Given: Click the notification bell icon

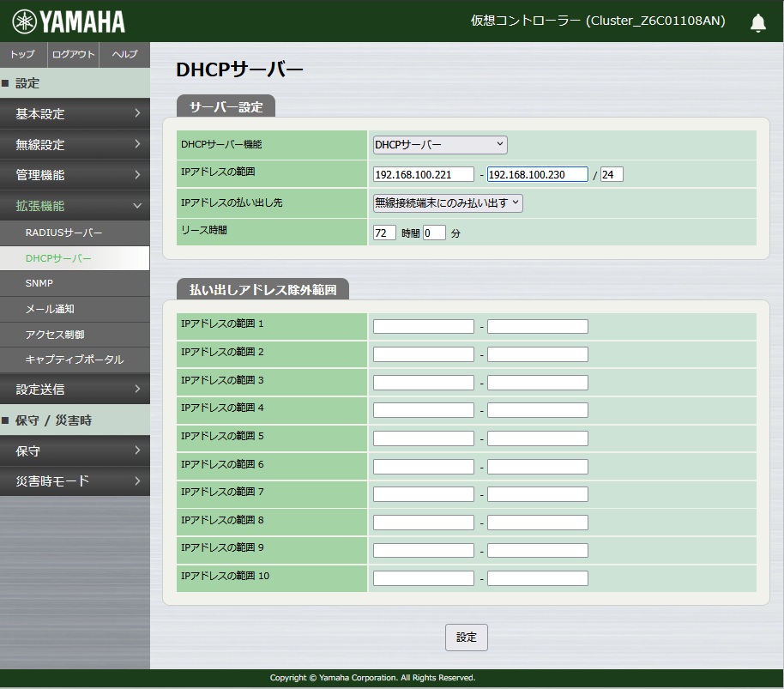Looking at the screenshot, I should [758, 22].
